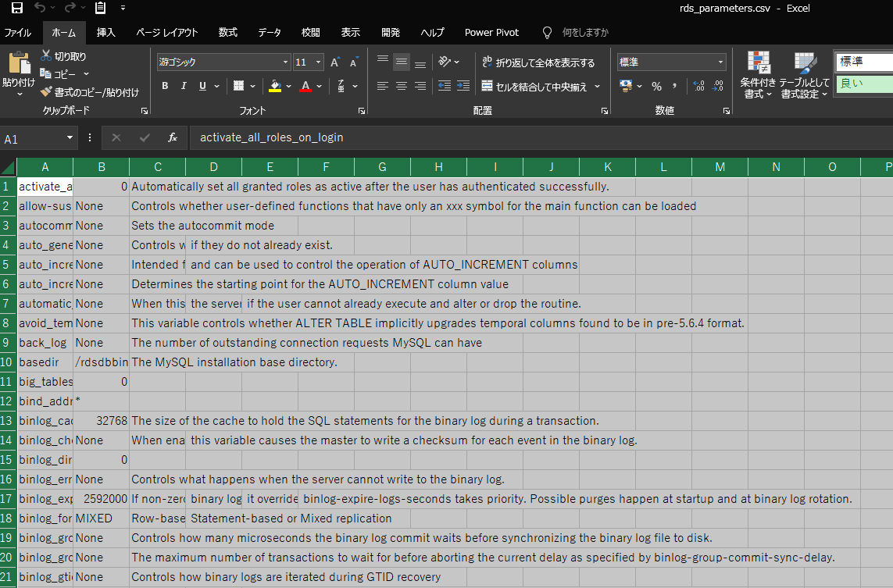Apply the red font color
This screenshot has height=588, width=893.
click(x=305, y=86)
